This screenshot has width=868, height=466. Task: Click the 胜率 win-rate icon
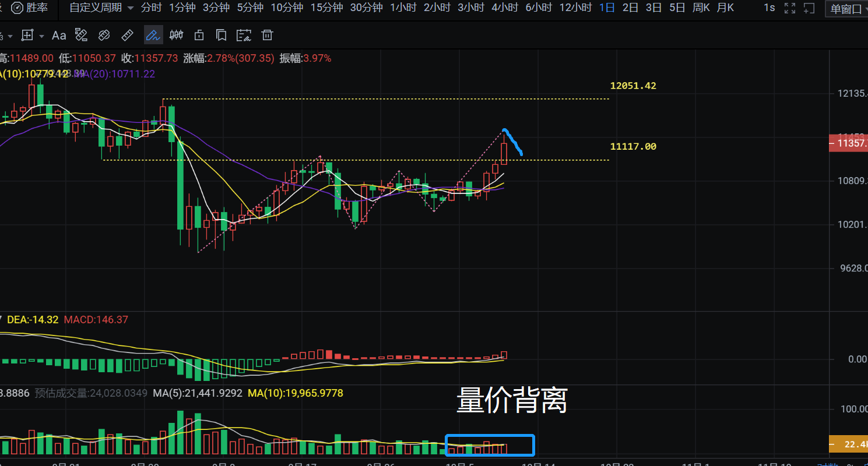point(17,8)
